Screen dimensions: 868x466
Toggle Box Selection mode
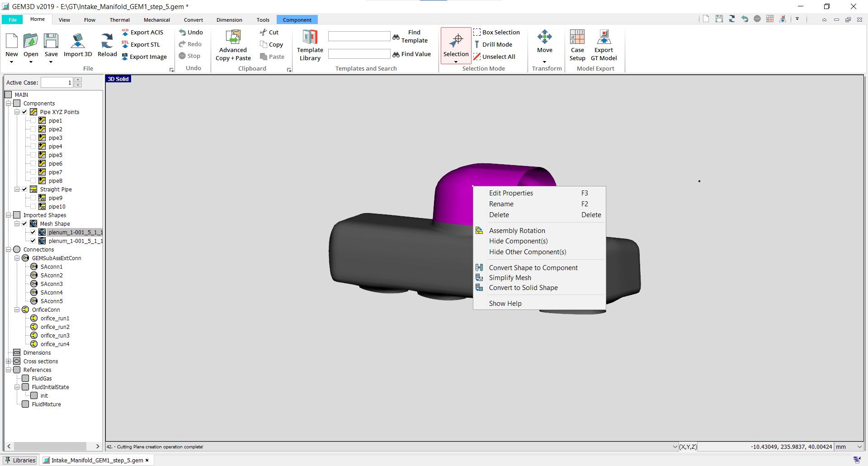[496, 33]
